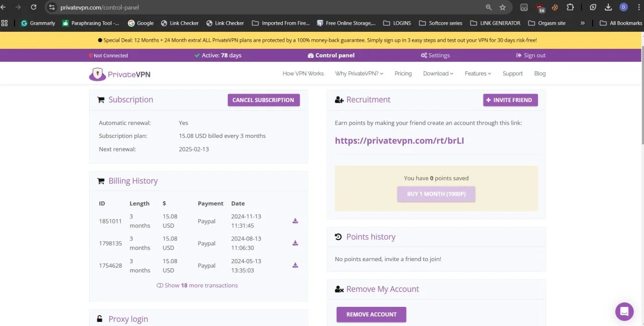
Task: Open the LOGINS bookmarks folder
Action: (397, 23)
